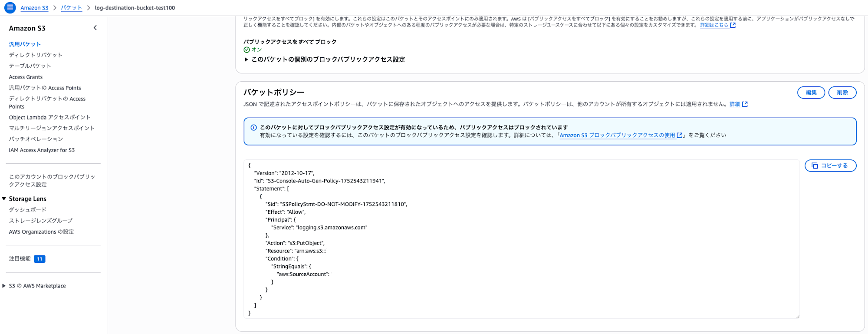The height and width of the screenshot is (334, 868).
Task: Collapse the Storage Lens section
Action: pyautogui.click(x=4, y=199)
